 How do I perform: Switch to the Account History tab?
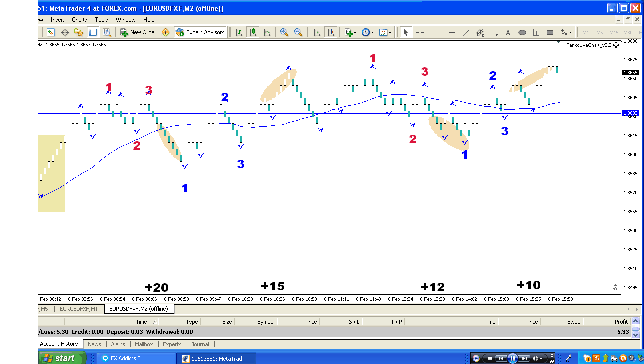click(59, 344)
